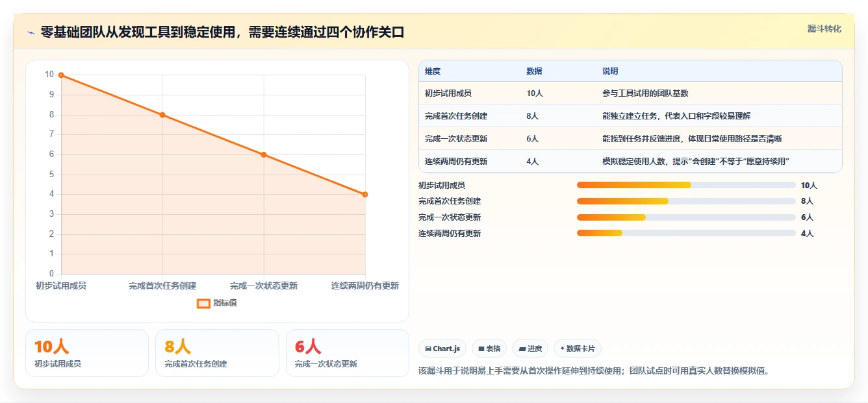Image resolution: width=868 pixels, height=403 pixels.
Task: Click y-axis tick label 5
Action: pyautogui.click(x=51, y=174)
